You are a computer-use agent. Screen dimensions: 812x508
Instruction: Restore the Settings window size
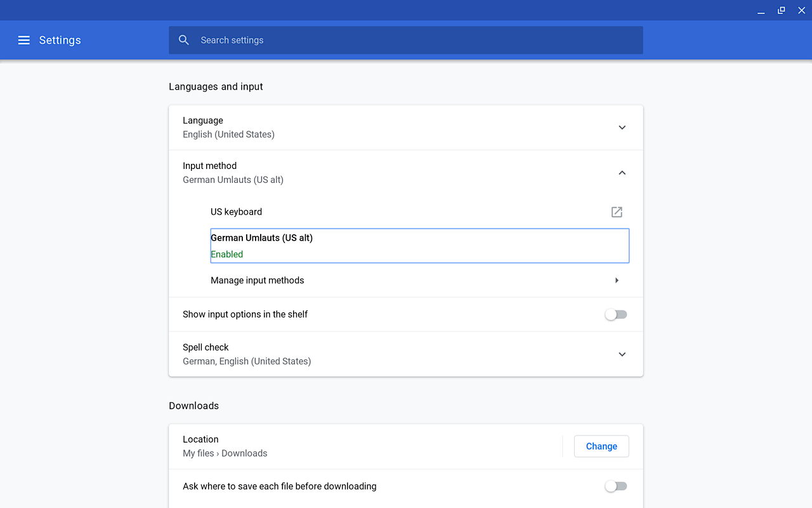coord(782,10)
